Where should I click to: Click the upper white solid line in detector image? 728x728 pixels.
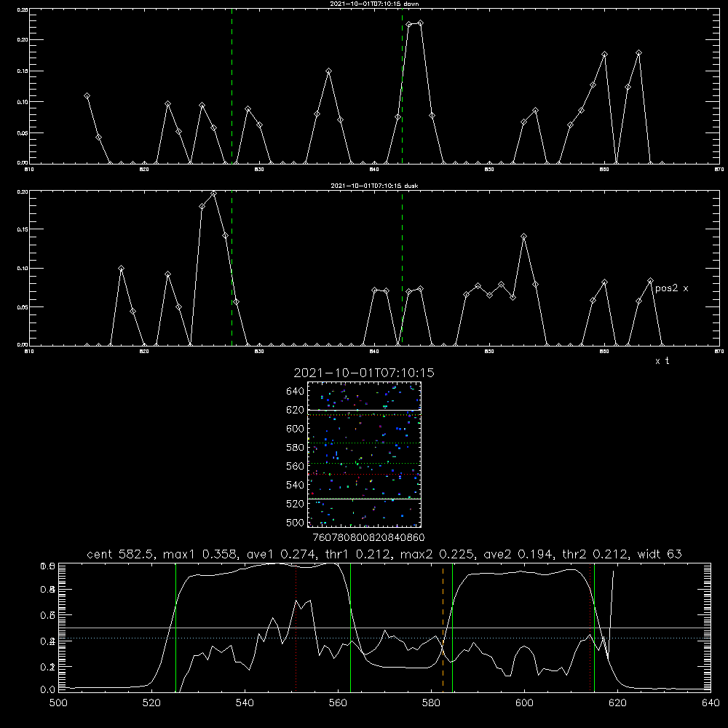[x=364, y=410]
